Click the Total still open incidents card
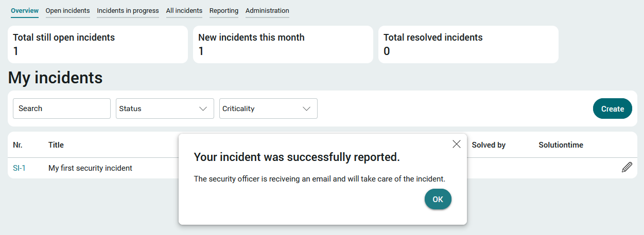Viewport: 644px width, 235px height. tap(98, 44)
